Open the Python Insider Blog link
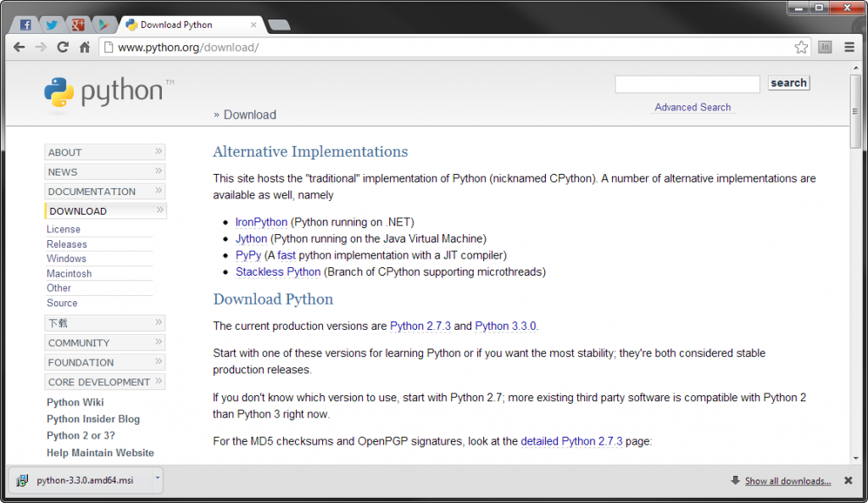Screen dimensions: 868x503 [x=93, y=419]
